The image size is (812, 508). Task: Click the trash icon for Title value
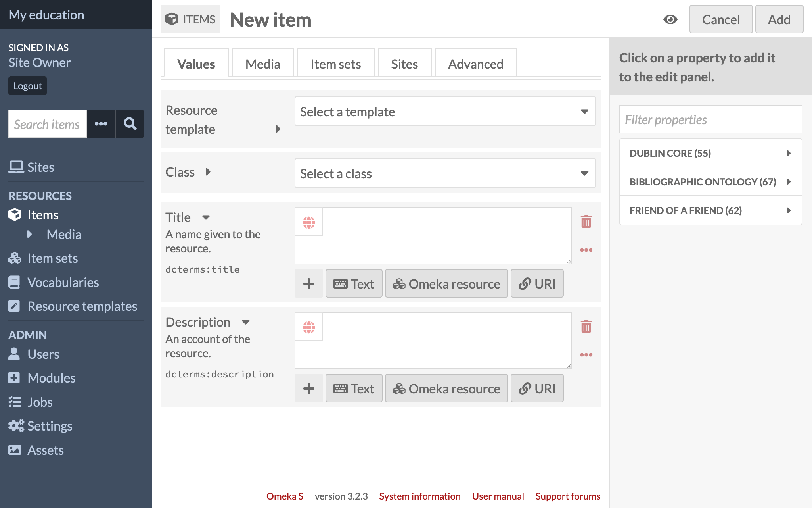[586, 221]
